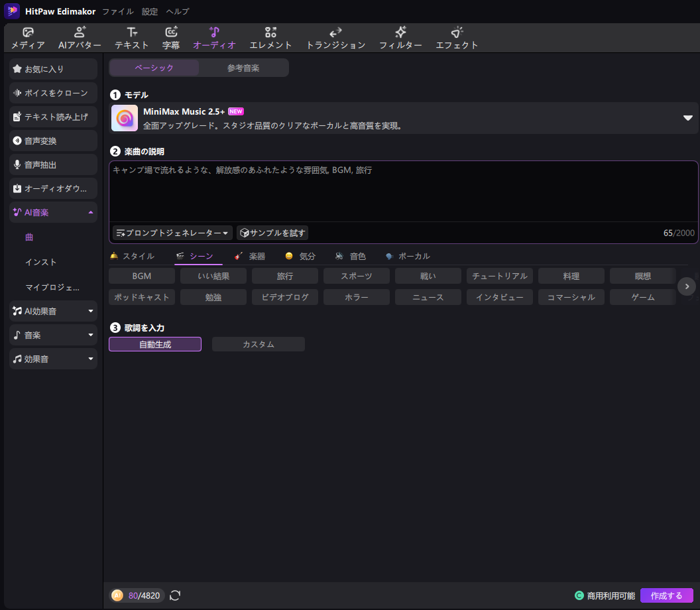Switch to the ボーカル tag tab
Viewport: 700px width, 610px height.
pos(408,256)
